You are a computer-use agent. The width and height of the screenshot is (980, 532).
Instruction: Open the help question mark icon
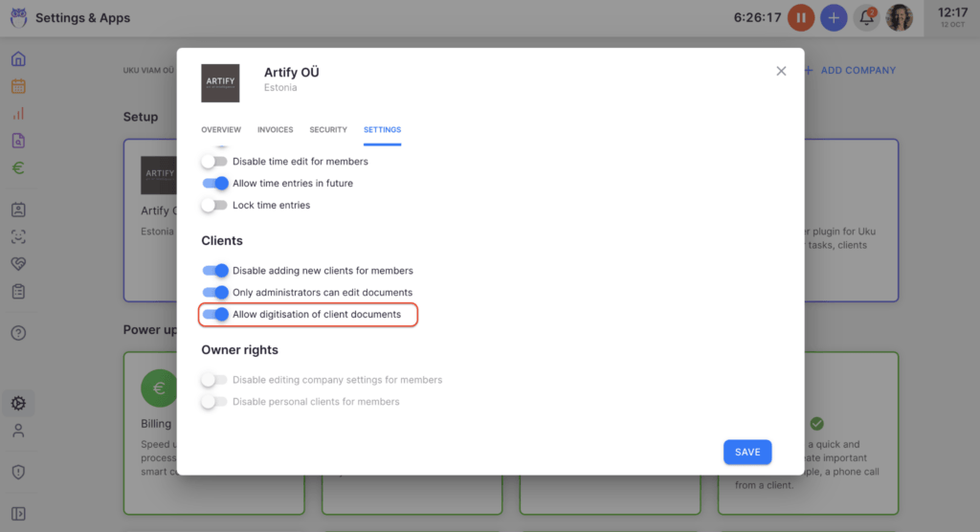pos(18,333)
